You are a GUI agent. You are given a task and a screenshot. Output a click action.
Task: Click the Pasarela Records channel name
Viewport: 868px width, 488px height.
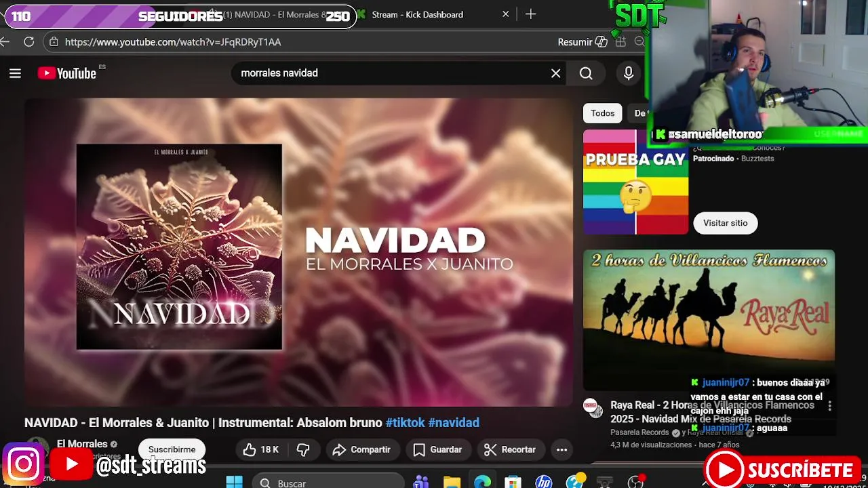[639, 432]
